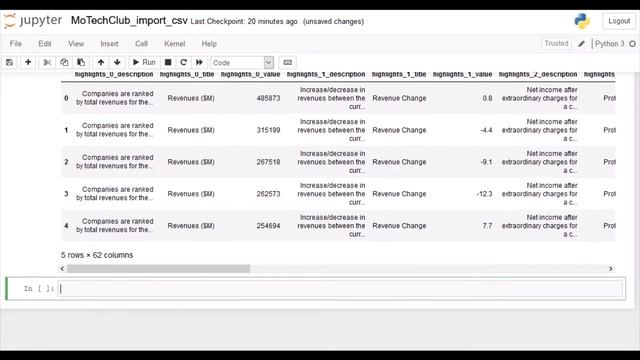Click revenue change value -12.3
Screen dimensions: 640x360
[484, 193]
